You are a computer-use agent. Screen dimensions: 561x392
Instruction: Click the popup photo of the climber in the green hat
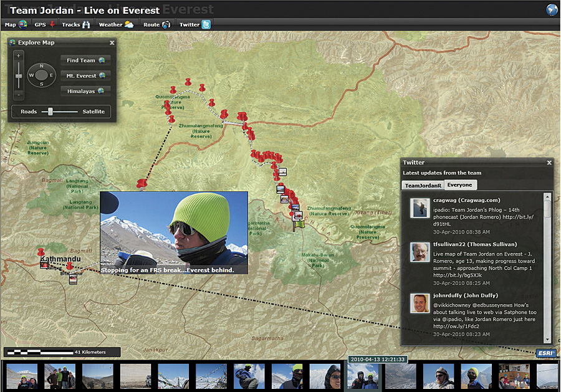click(x=174, y=233)
